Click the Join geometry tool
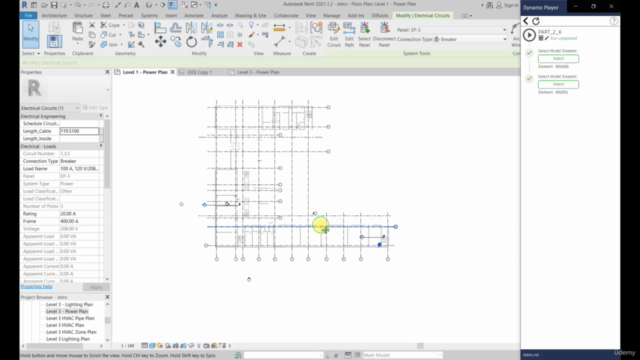The image size is (640, 360). tap(109, 44)
